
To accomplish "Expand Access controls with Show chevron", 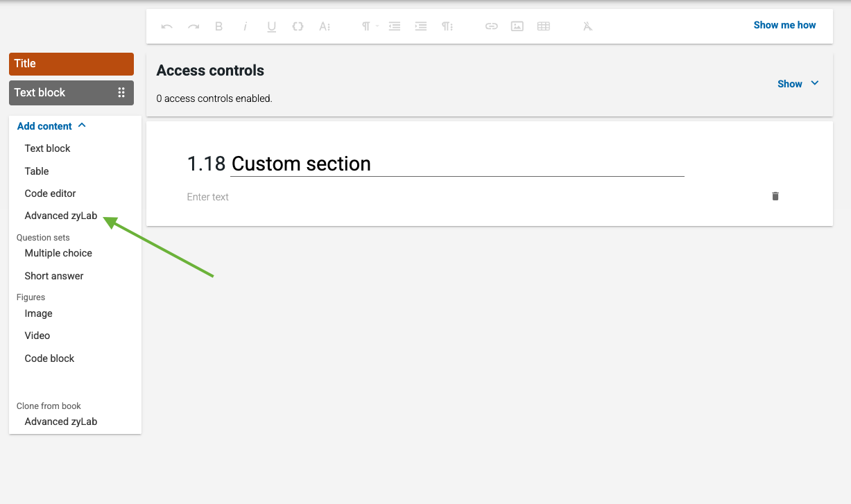I will [798, 84].
